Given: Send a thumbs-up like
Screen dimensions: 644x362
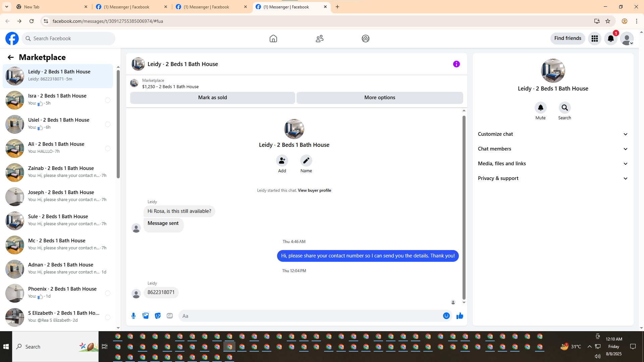Looking at the screenshot, I should (x=460, y=316).
